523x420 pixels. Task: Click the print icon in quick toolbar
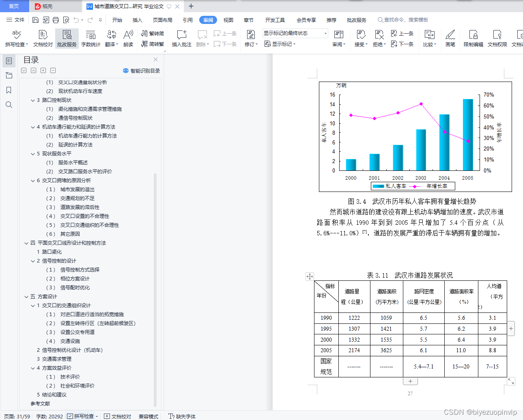(56, 20)
